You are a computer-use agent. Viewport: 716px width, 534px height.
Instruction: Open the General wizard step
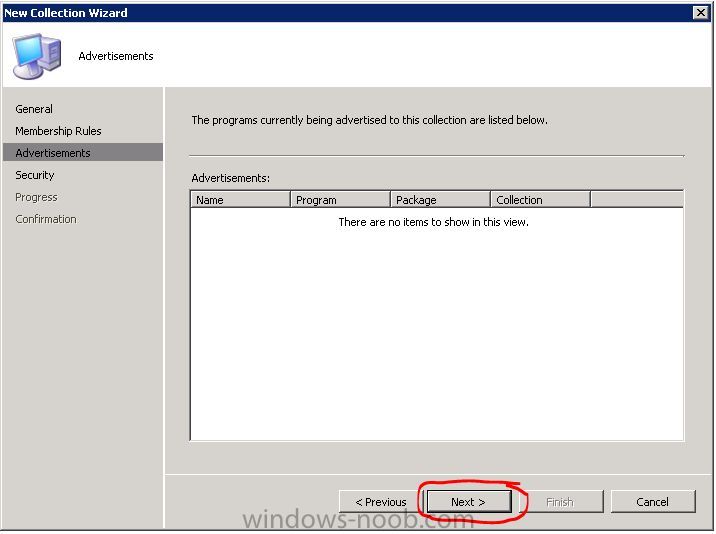click(x=34, y=109)
